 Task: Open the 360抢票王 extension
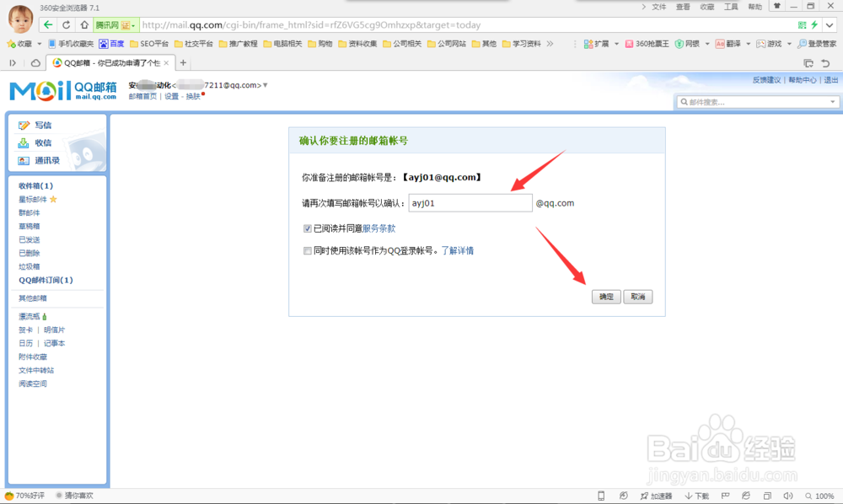tap(647, 44)
